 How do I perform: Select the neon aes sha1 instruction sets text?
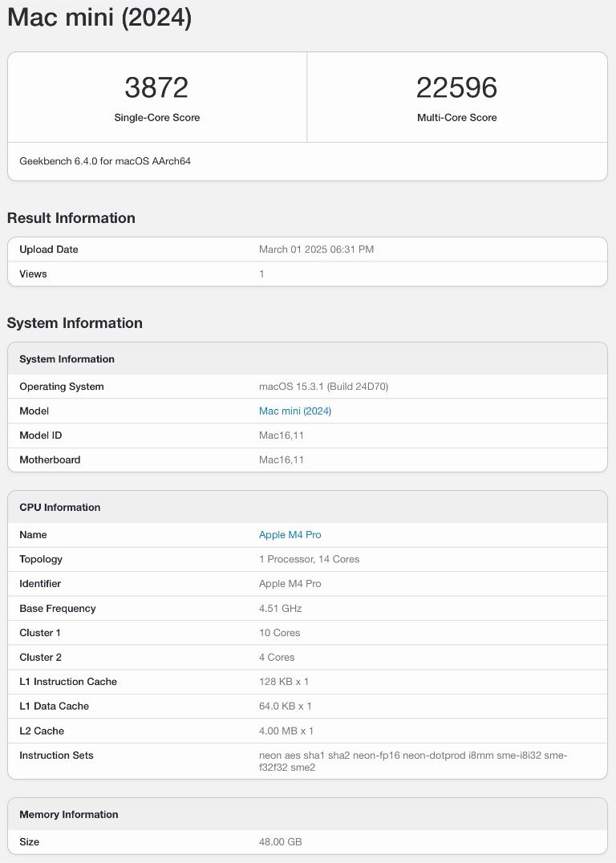[x=413, y=762]
